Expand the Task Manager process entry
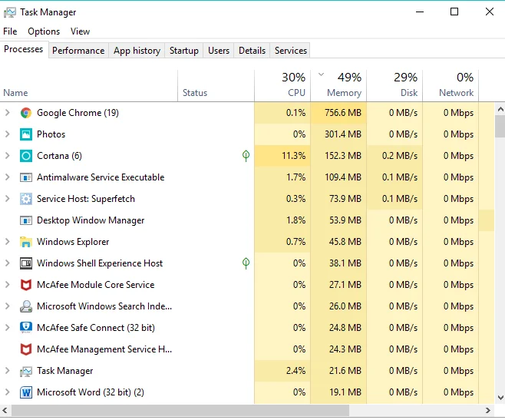This screenshot has width=505, height=420. (8, 371)
